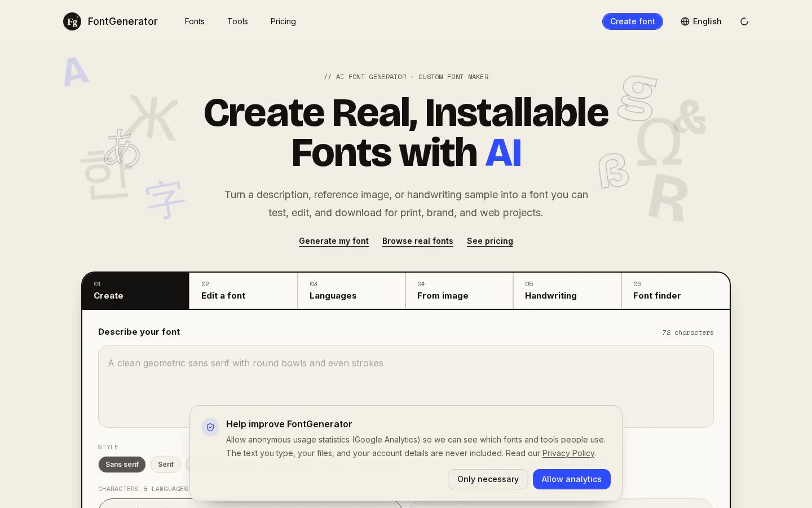This screenshot has height=508, width=812.
Task: Click the Create font button
Action: click(x=633, y=21)
